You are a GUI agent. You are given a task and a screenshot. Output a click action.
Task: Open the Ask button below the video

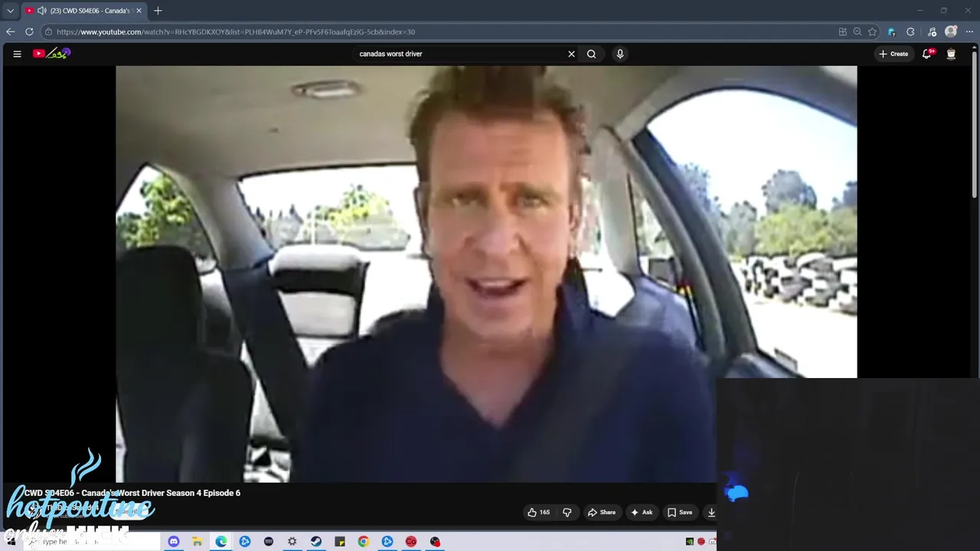pyautogui.click(x=642, y=513)
